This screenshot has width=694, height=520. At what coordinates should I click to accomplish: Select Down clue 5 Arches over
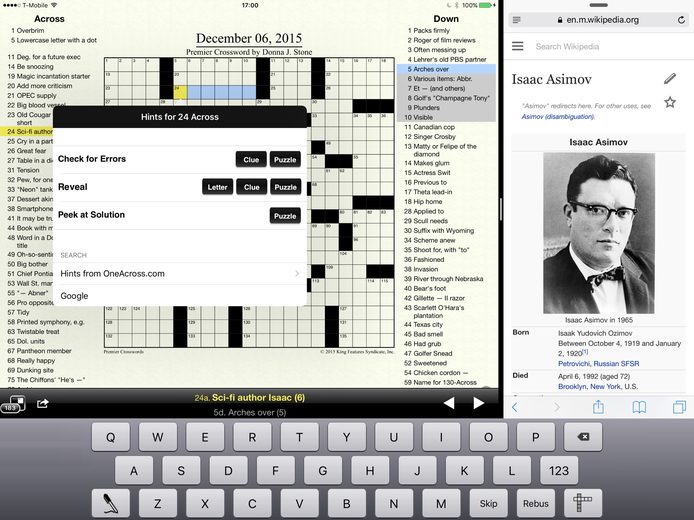click(446, 69)
